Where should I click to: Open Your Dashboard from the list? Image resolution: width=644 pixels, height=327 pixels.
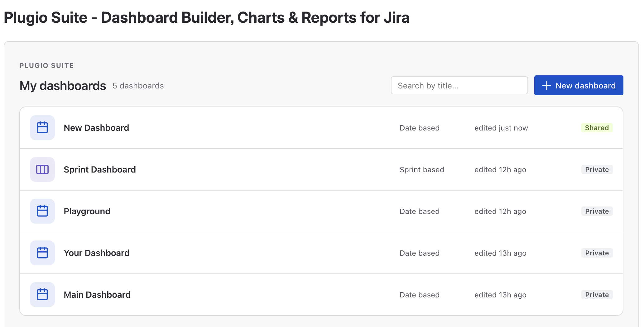[x=321, y=253]
